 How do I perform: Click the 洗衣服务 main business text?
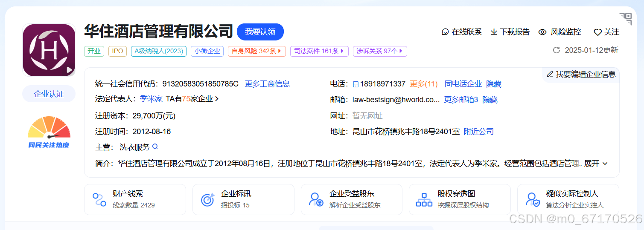pyautogui.click(x=134, y=147)
